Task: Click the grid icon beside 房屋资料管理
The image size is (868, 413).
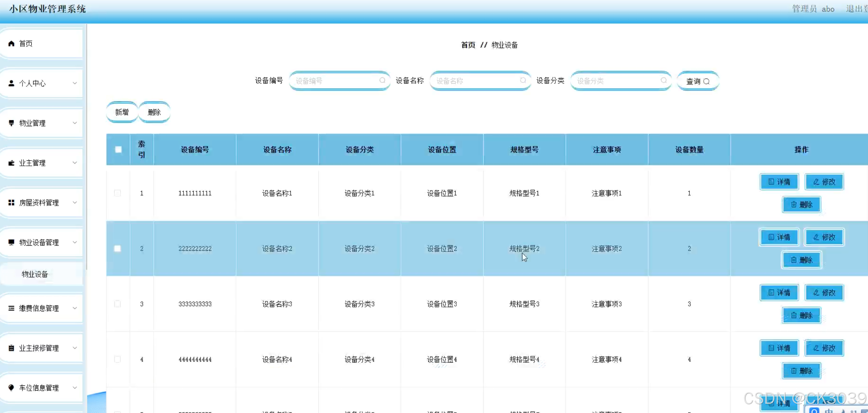Action: 11,203
